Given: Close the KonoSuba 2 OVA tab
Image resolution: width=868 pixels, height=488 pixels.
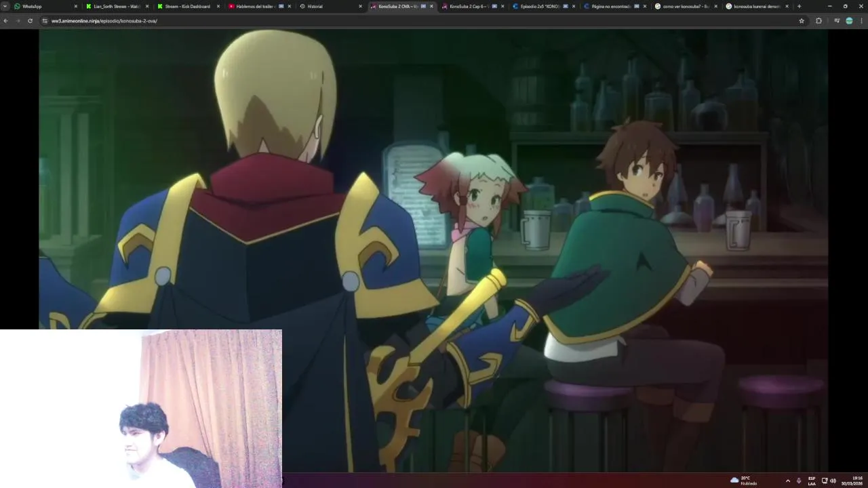Looking at the screenshot, I should [431, 6].
